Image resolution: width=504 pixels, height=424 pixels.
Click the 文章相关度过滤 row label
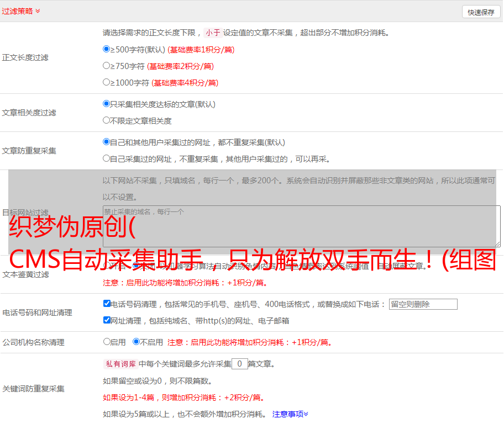(x=29, y=113)
